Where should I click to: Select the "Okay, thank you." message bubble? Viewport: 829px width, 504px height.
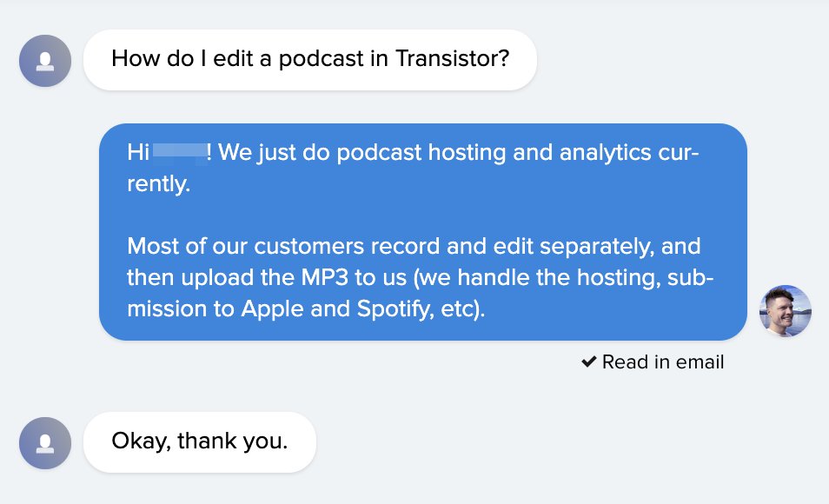tap(199, 441)
